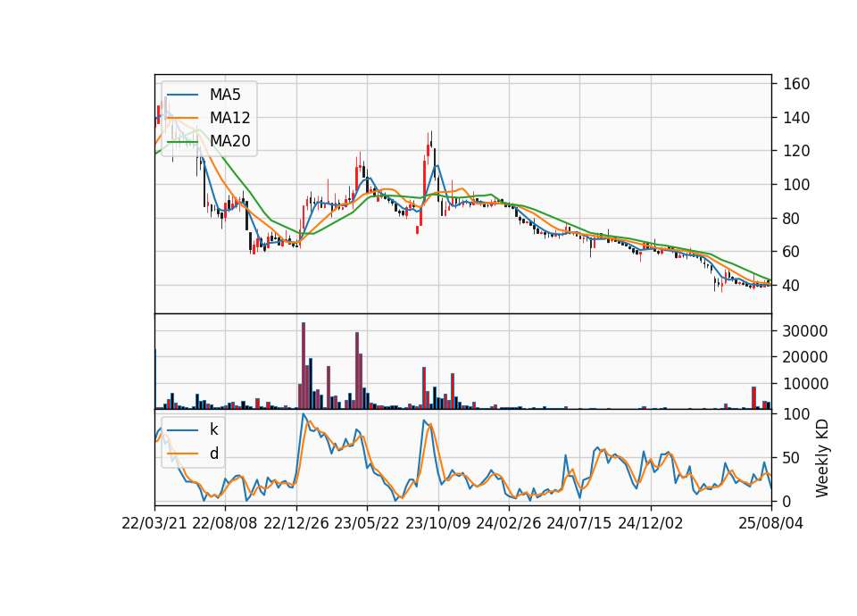Click the 30000 volume axis label
The width and height of the screenshot is (857, 616).
coord(805,331)
